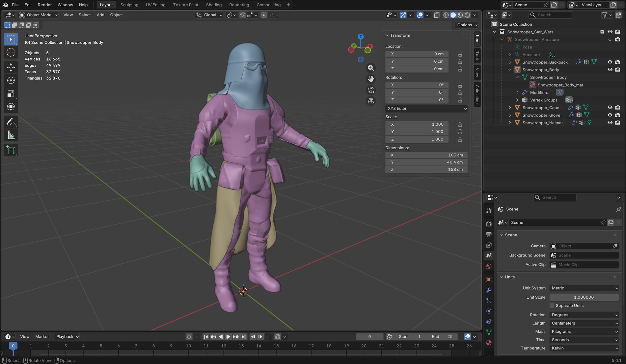
Task: Open the XYZ Euler rotation mode dropdown
Action: tap(427, 109)
